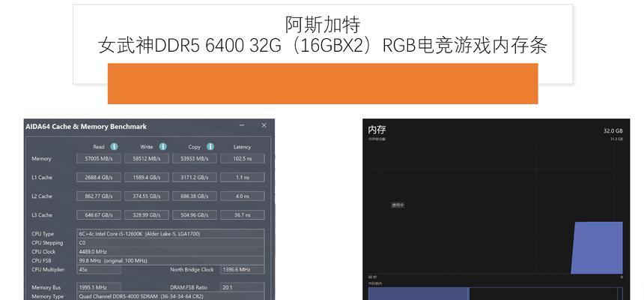This screenshot has width=644, height=300.
Task: Click the CPU Clock label
Action: click(43, 251)
